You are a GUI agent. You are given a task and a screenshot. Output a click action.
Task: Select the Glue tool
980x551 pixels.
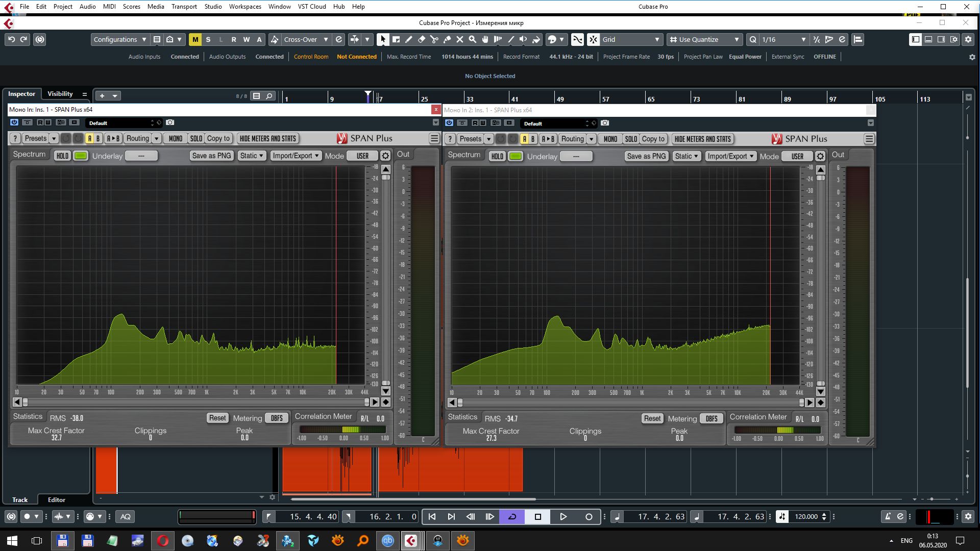pos(447,39)
